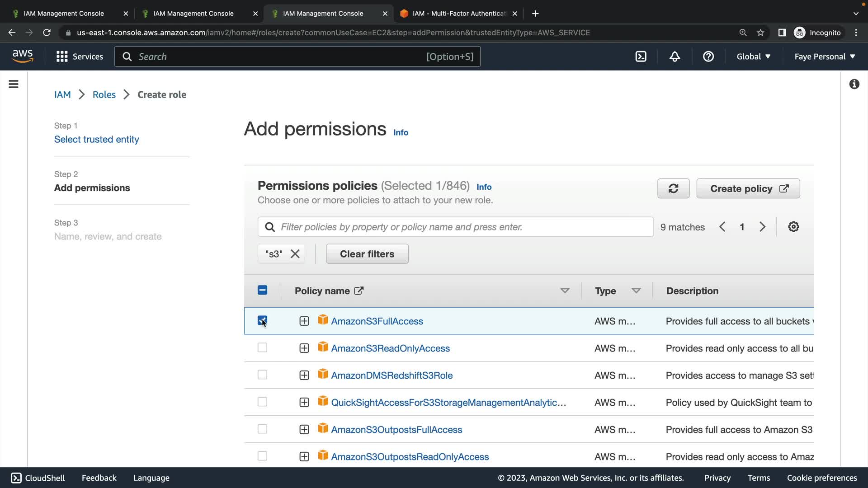This screenshot has width=868, height=488.
Task: Toggle the select-all policies header checkbox
Action: [262, 291]
